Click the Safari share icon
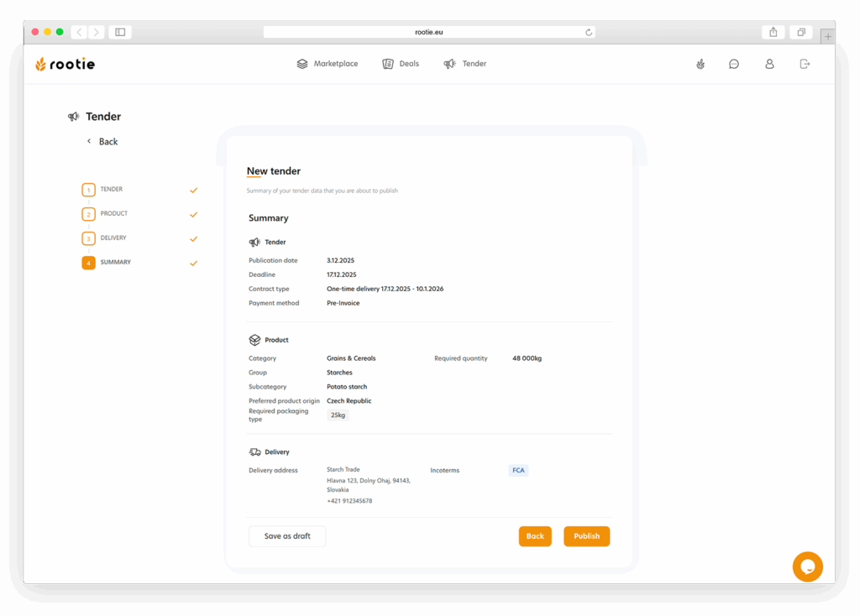Screen dimensions: 860x616 pyautogui.click(x=773, y=32)
